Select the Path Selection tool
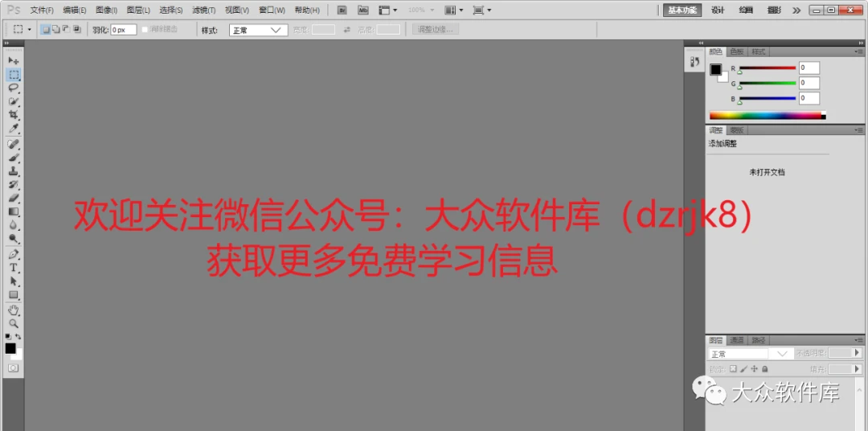Viewport: 868px width, 431px height. coord(14,281)
